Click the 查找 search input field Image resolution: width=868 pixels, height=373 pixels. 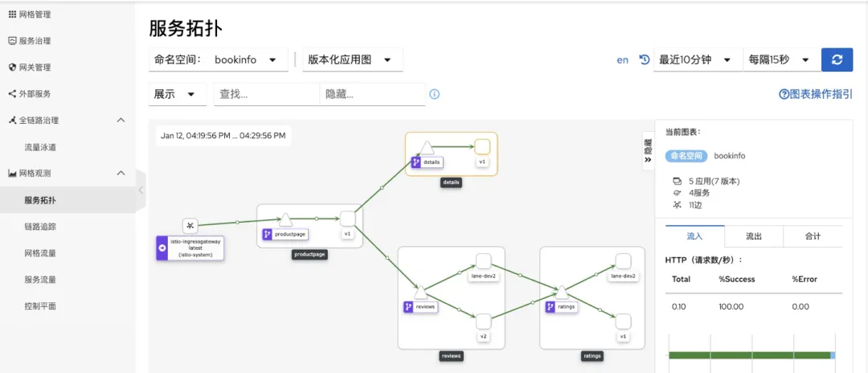266,94
